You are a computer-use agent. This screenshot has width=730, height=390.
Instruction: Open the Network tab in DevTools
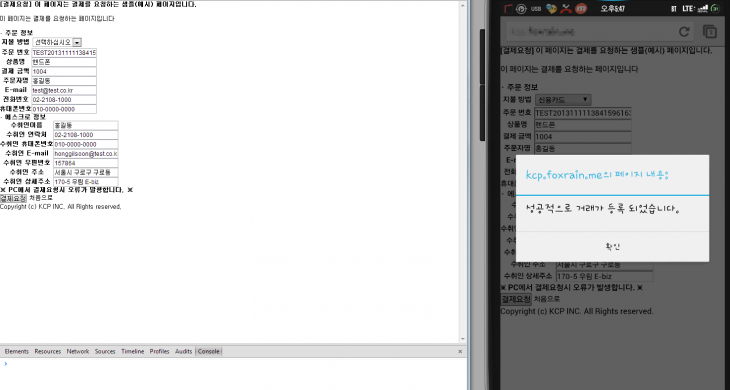[78, 351]
